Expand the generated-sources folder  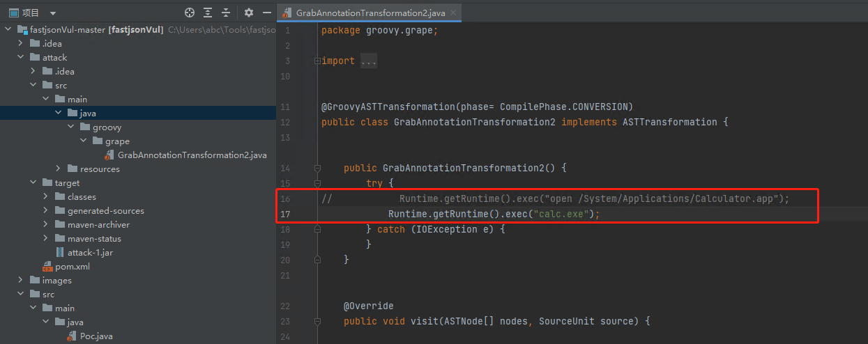(45, 210)
